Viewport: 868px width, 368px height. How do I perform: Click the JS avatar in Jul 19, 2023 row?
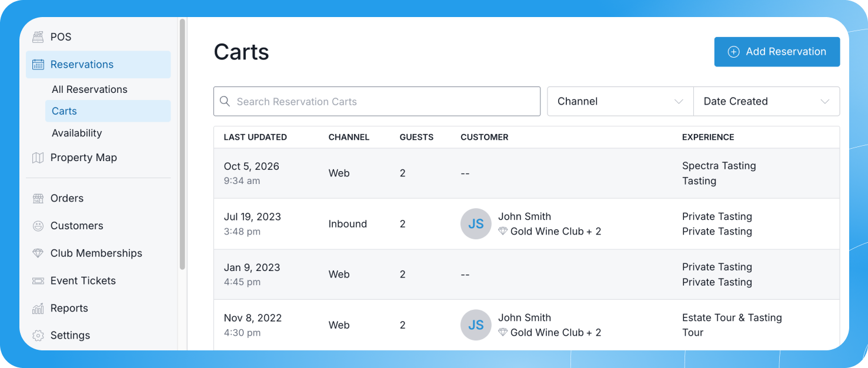[476, 224]
